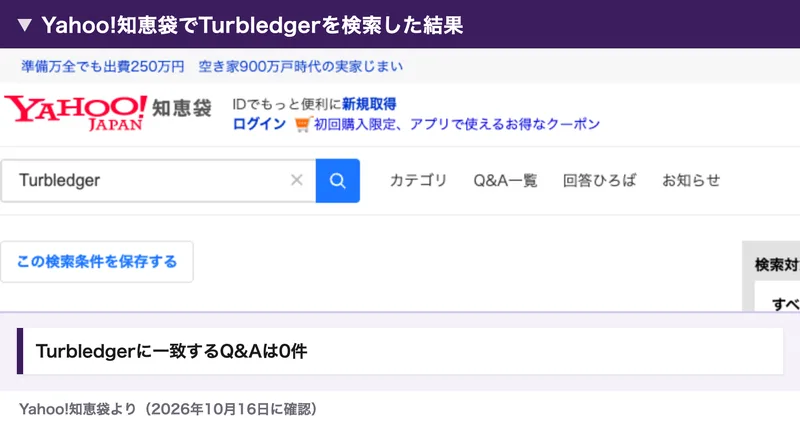Open the Q&A一覧 tab

click(x=505, y=180)
